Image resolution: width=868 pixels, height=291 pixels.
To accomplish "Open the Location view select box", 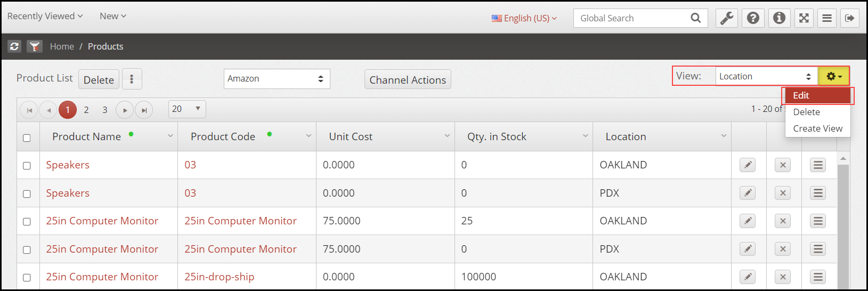I will [766, 76].
